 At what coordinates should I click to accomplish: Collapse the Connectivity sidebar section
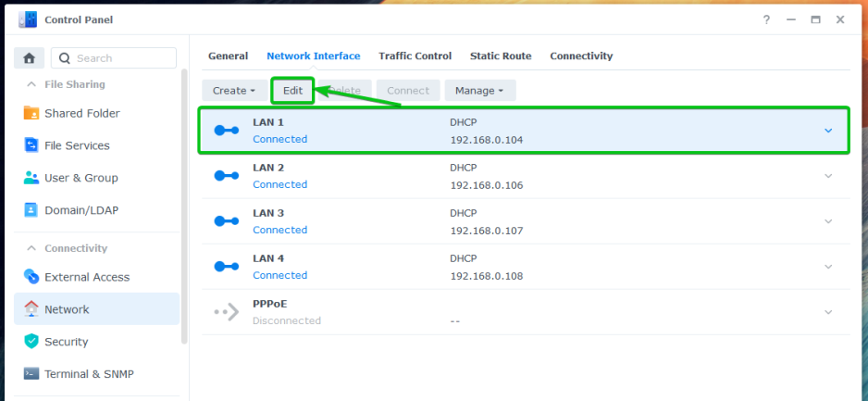coord(31,248)
